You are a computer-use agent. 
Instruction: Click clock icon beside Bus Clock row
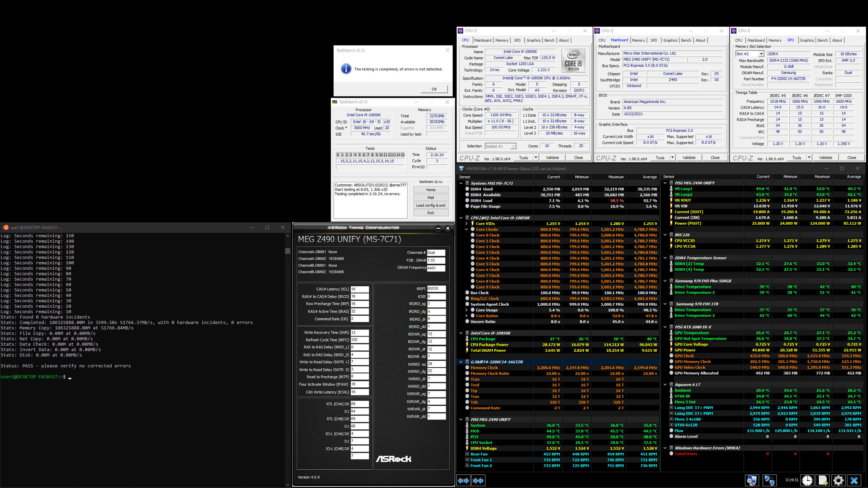point(467,292)
